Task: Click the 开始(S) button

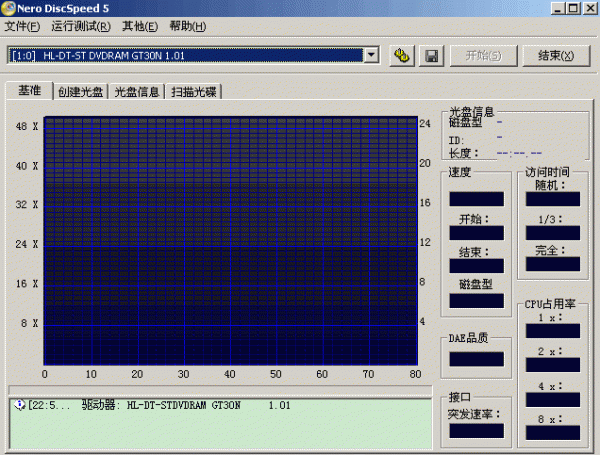Action: coord(484,56)
